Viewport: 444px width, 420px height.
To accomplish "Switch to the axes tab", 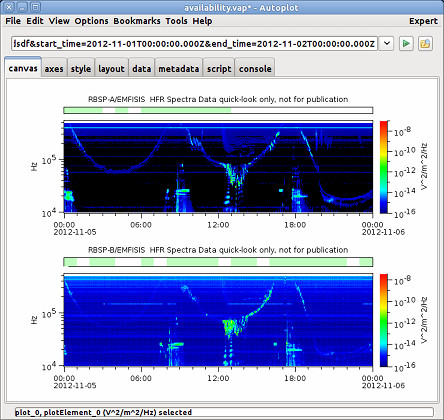I will (54, 69).
